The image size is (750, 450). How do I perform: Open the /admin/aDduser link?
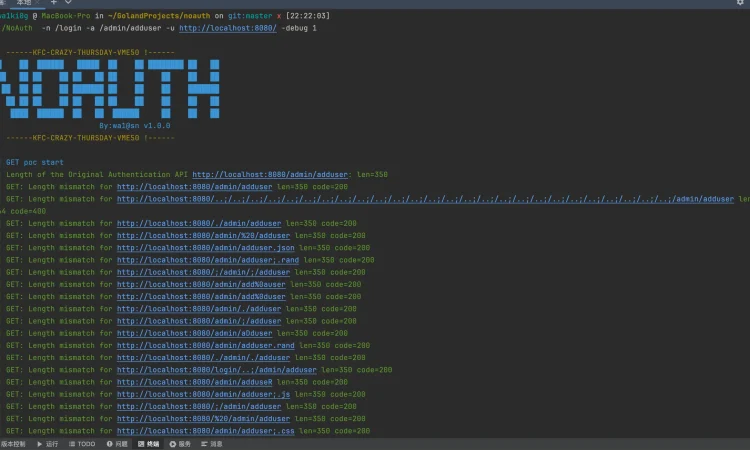pos(195,333)
